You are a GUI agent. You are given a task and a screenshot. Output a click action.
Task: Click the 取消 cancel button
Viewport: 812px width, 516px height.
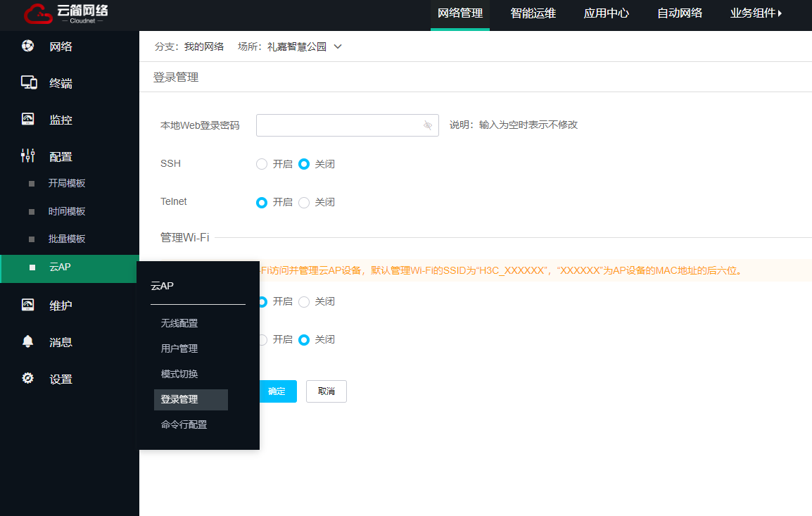click(x=326, y=391)
